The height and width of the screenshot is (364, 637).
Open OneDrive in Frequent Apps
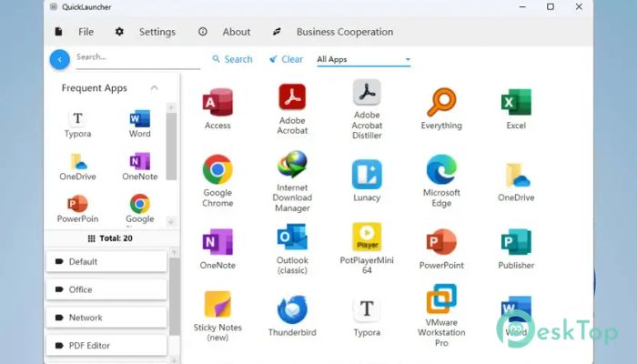77,167
